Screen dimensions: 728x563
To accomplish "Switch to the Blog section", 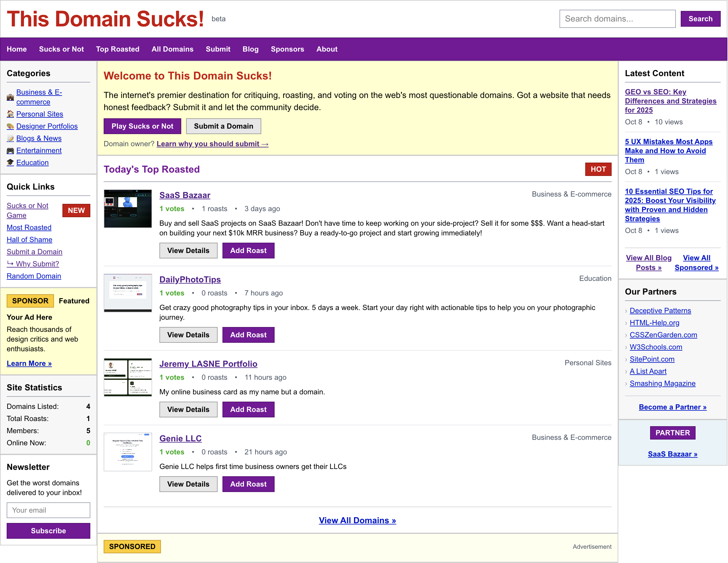I will pyautogui.click(x=251, y=49).
